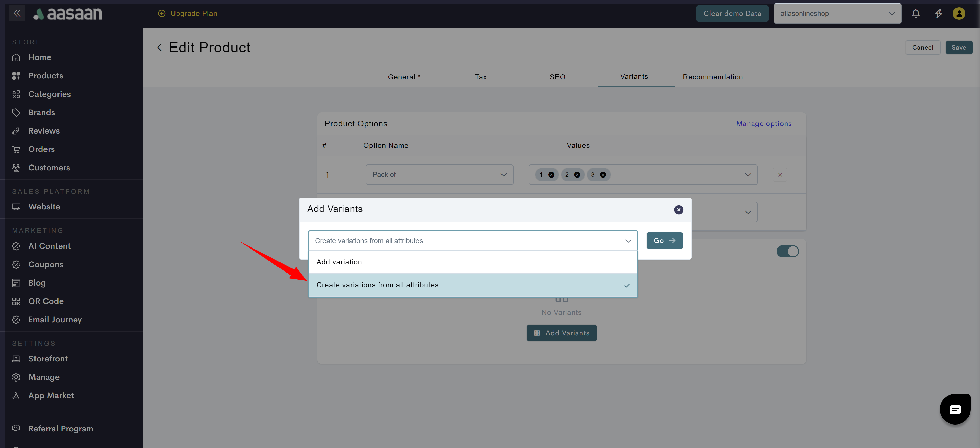This screenshot has height=448, width=980.
Task: Open the Pack of option dropdown
Action: (439, 174)
